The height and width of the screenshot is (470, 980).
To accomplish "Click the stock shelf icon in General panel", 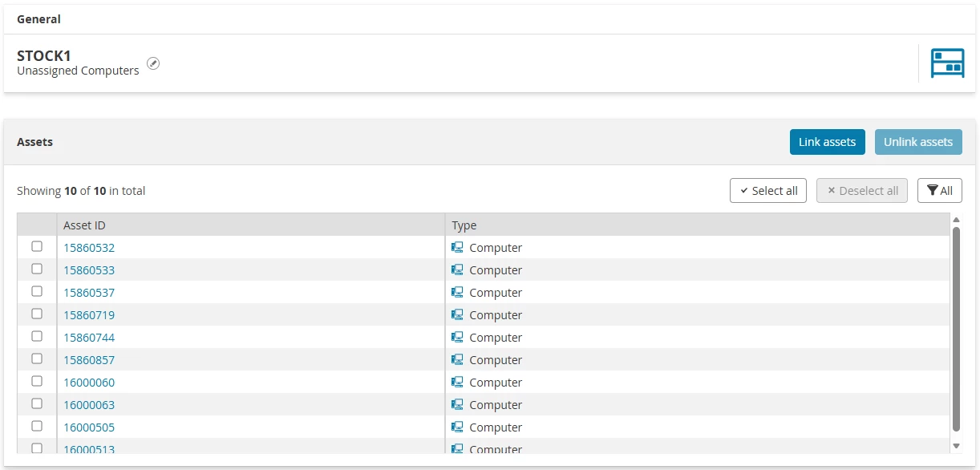I will 947,63.
